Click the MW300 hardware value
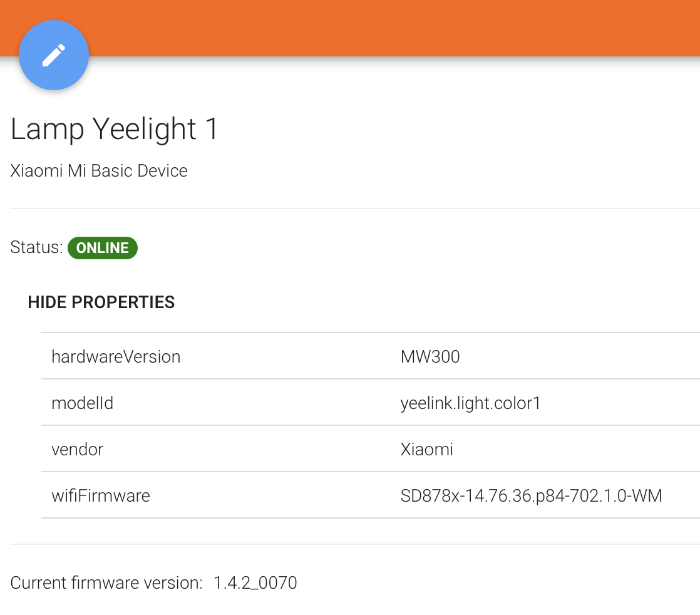Viewport: 700px width, 615px height. click(x=430, y=357)
